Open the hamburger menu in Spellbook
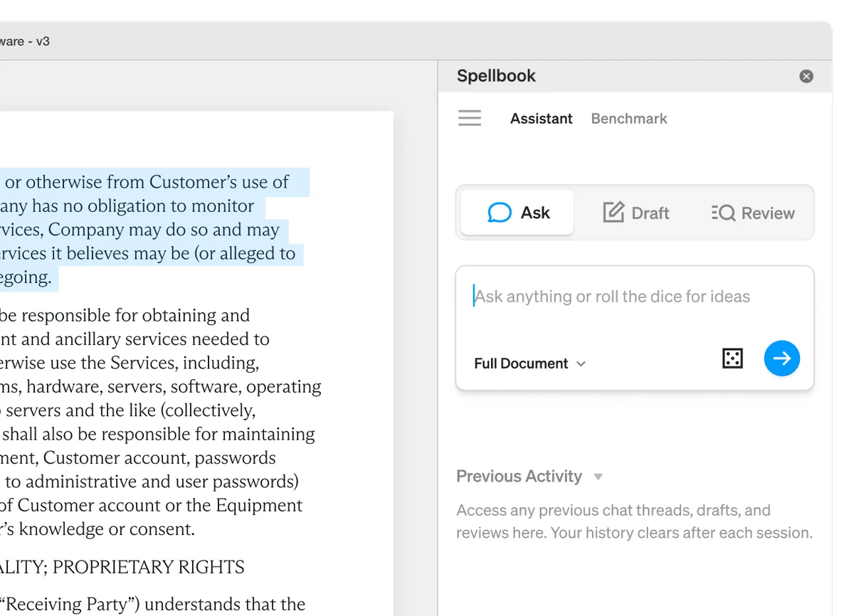The height and width of the screenshot is (616, 854). pyautogui.click(x=470, y=118)
